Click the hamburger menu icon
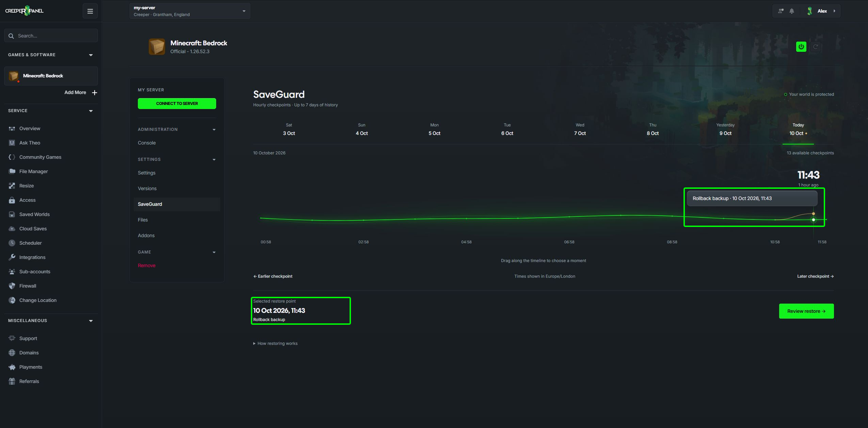Screen dimensions: 868x428 tap(90, 11)
